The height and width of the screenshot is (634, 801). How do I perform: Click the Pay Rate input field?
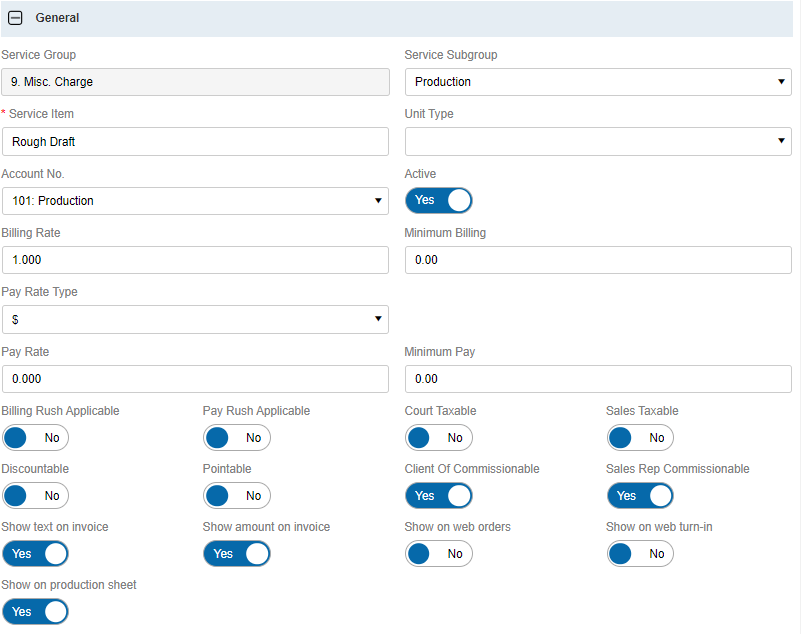coord(195,379)
